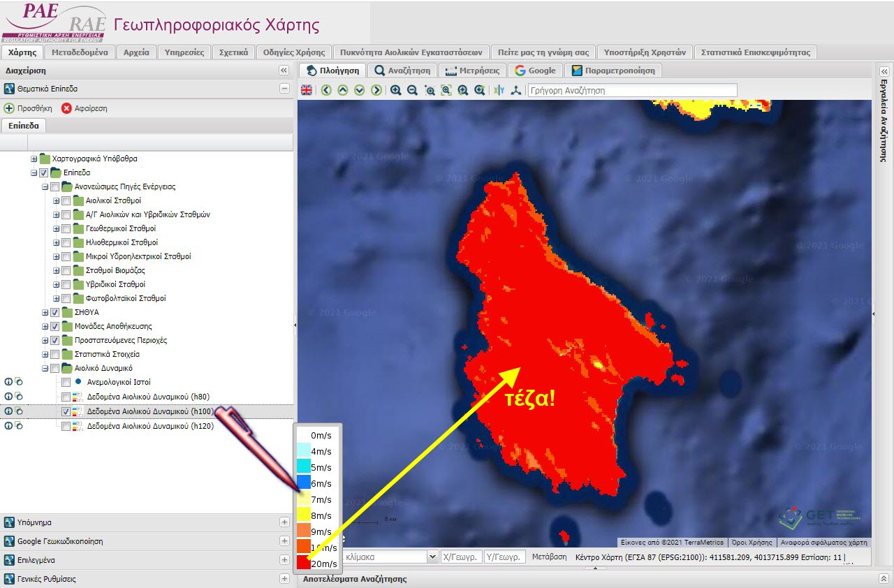Click the XY coordinates tool icon
The height and width of the screenshot is (588, 894).
pyautogui.click(x=499, y=90)
